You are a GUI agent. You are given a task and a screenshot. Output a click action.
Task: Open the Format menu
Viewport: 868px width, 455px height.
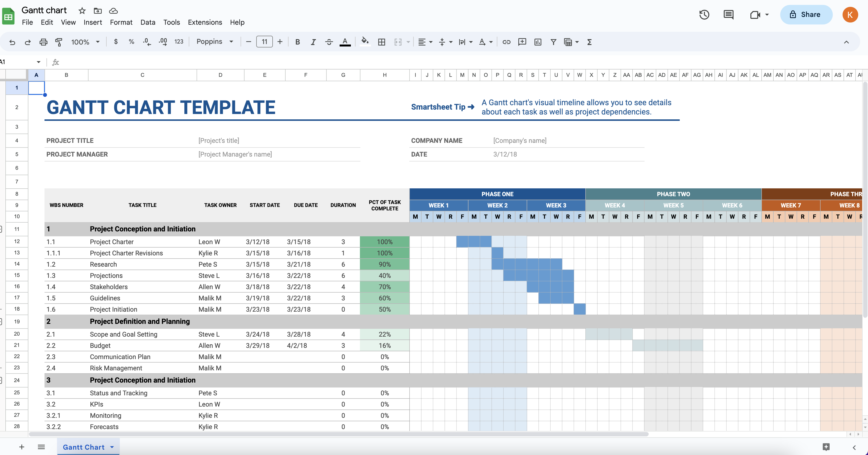pyautogui.click(x=121, y=22)
